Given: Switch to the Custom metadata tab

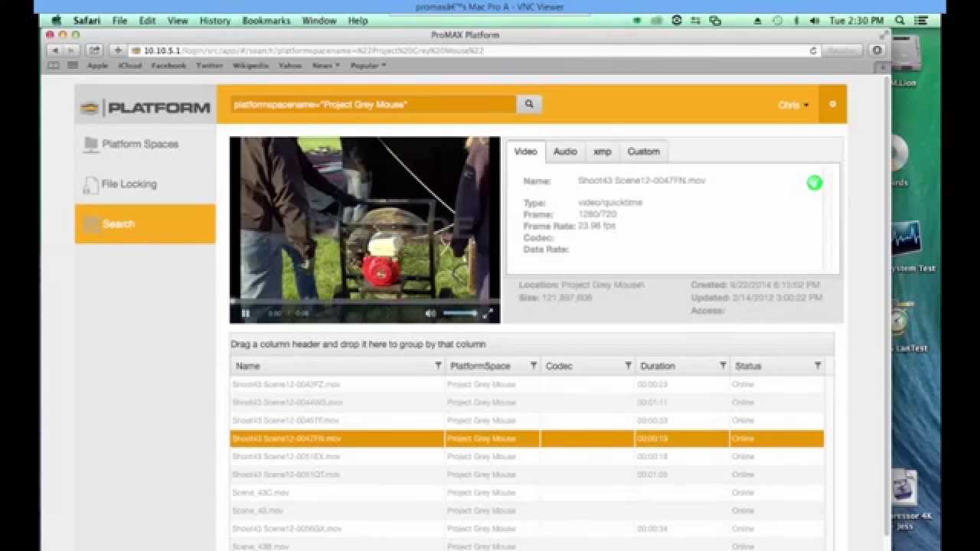Looking at the screenshot, I should click(643, 152).
